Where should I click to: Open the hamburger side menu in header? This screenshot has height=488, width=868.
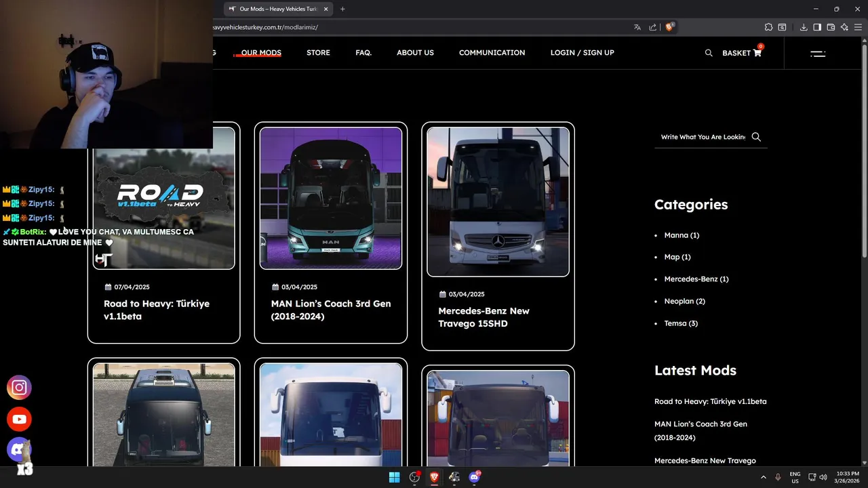(x=818, y=53)
